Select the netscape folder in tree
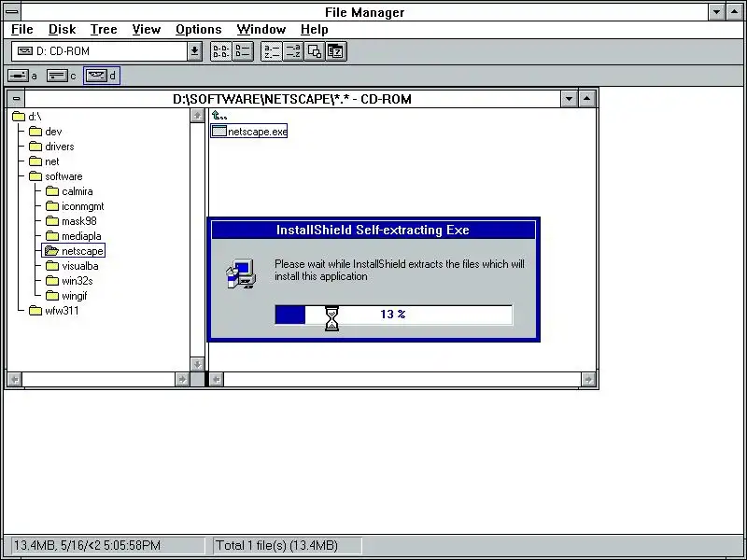747x560 pixels. pyautogui.click(x=74, y=251)
